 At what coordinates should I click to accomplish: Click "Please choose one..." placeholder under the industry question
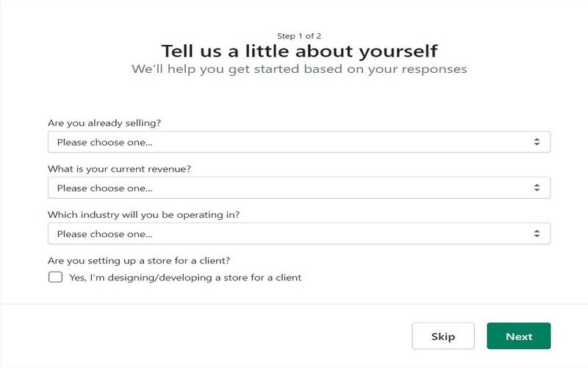click(x=104, y=233)
